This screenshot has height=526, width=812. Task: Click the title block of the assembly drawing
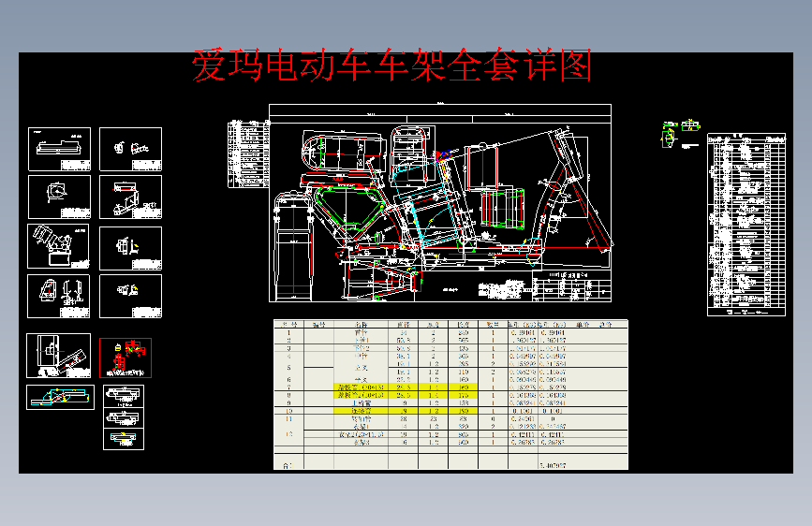pyautogui.click(x=571, y=285)
